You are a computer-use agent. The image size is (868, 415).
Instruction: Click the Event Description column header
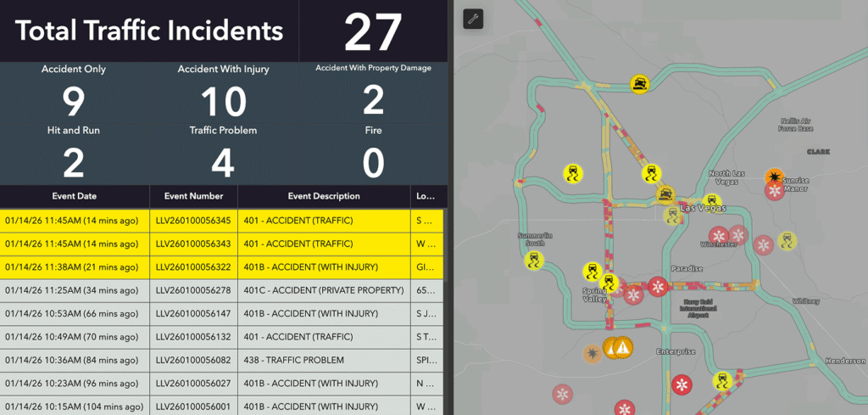[x=324, y=196]
